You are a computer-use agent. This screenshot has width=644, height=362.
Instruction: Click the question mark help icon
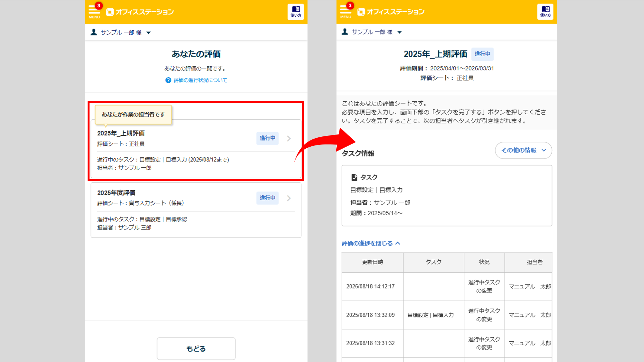[168, 80]
